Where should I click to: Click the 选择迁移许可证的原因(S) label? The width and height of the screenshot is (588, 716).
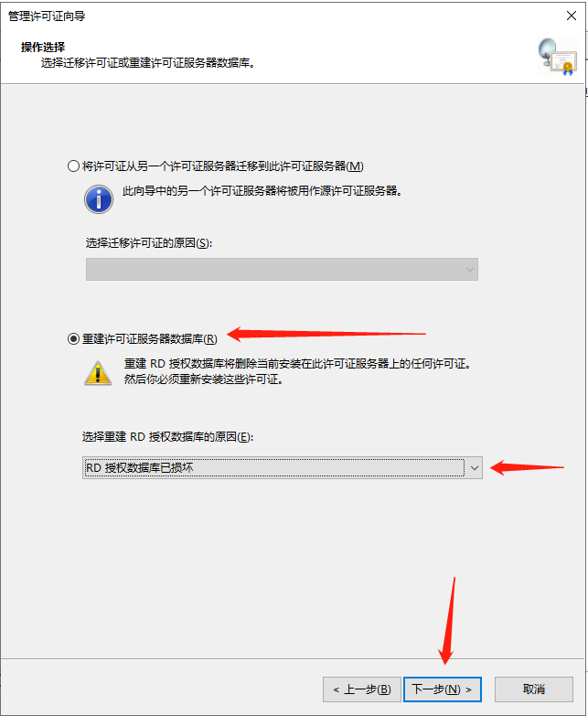[149, 243]
